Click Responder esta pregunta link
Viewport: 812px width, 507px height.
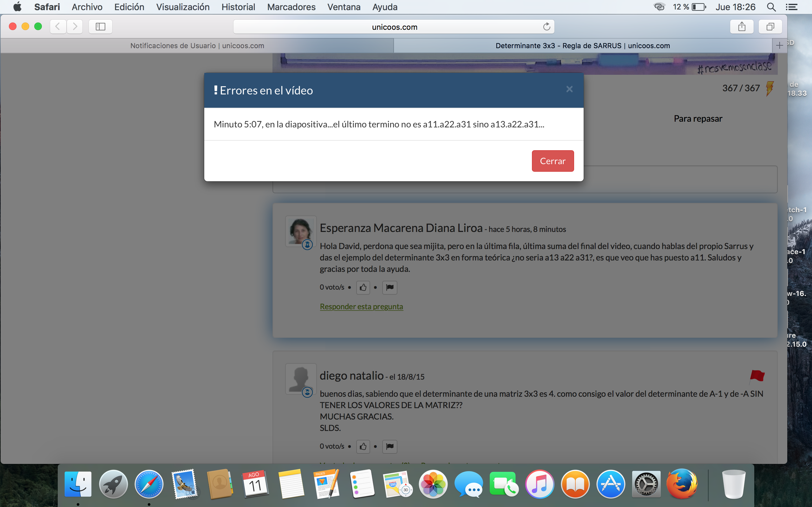361,306
